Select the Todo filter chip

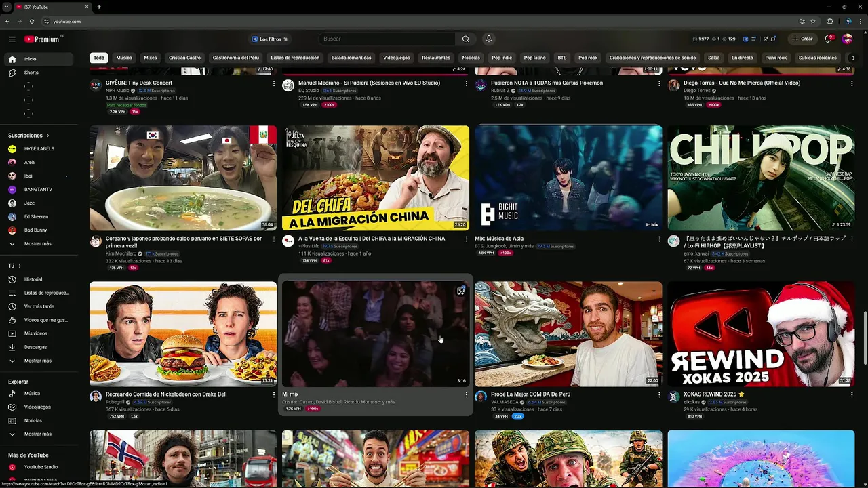click(99, 58)
